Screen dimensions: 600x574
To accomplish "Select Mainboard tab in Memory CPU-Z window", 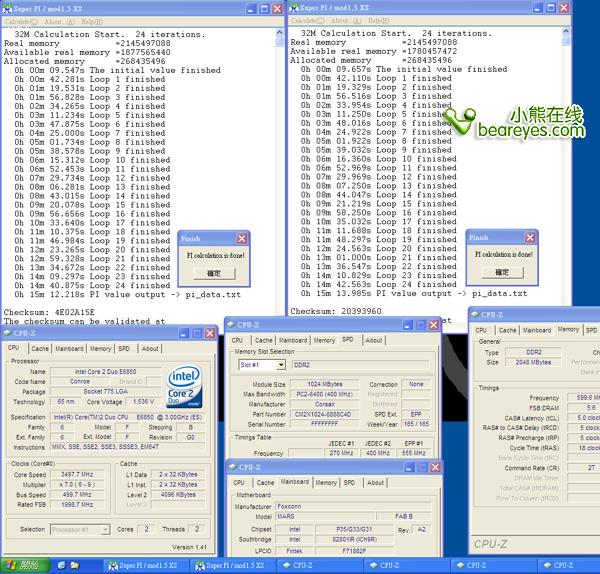I will click(x=537, y=330).
